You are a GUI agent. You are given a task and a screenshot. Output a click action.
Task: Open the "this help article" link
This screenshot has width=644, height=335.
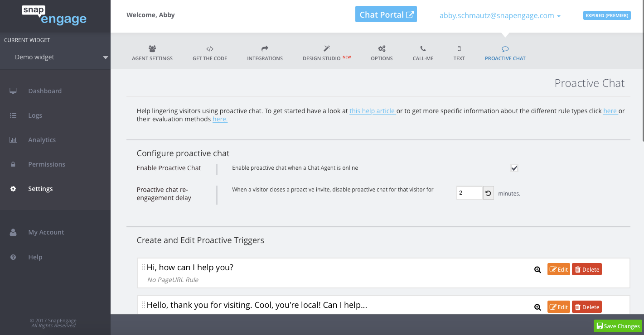coord(372,111)
